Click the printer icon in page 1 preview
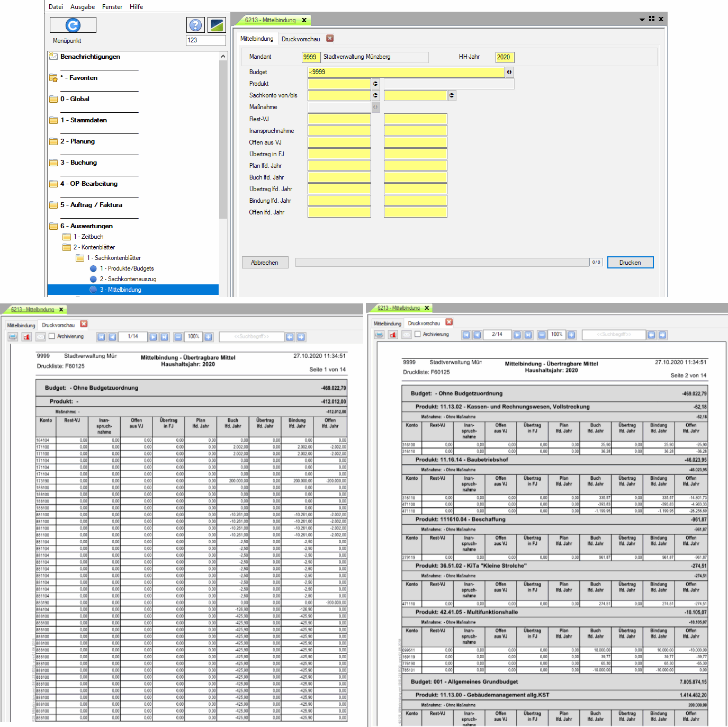Viewport: 728px width, 727px height. pos(13,337)
